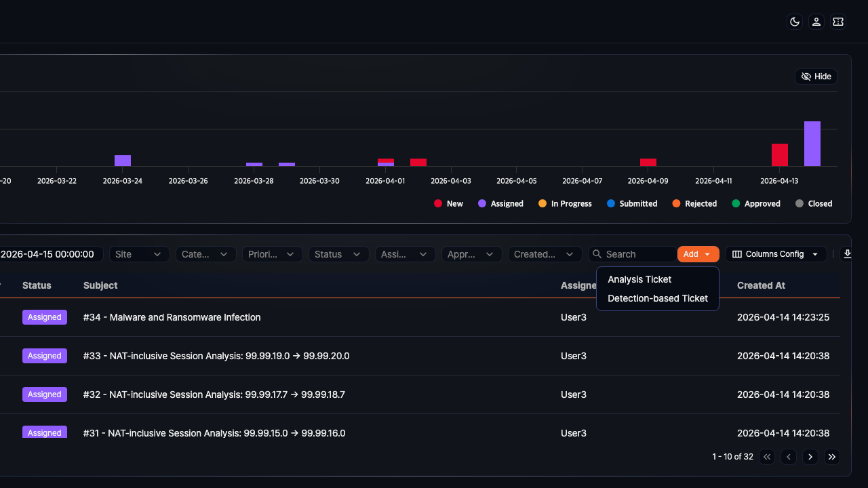Choose Detection-based Ticket menu option
This screenshot has height=488, width=868.
coord(657,298)
